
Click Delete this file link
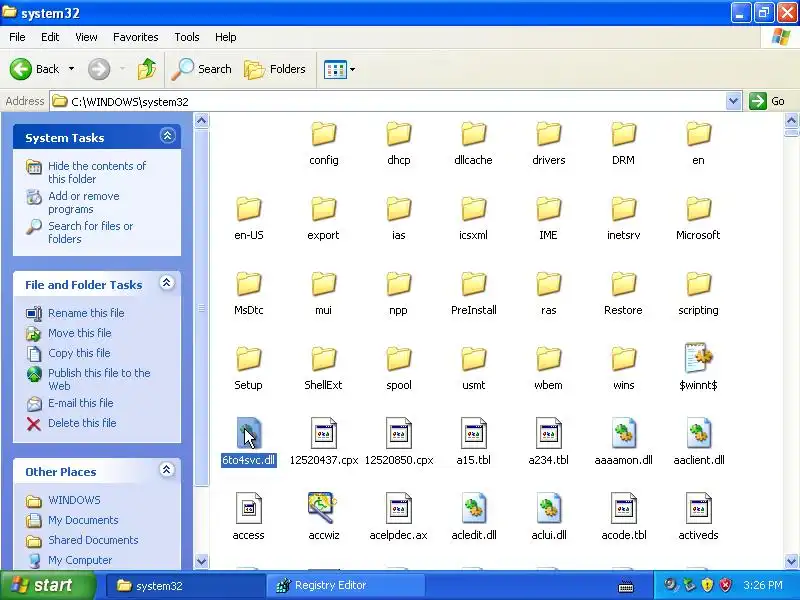(x=82, y=422)
